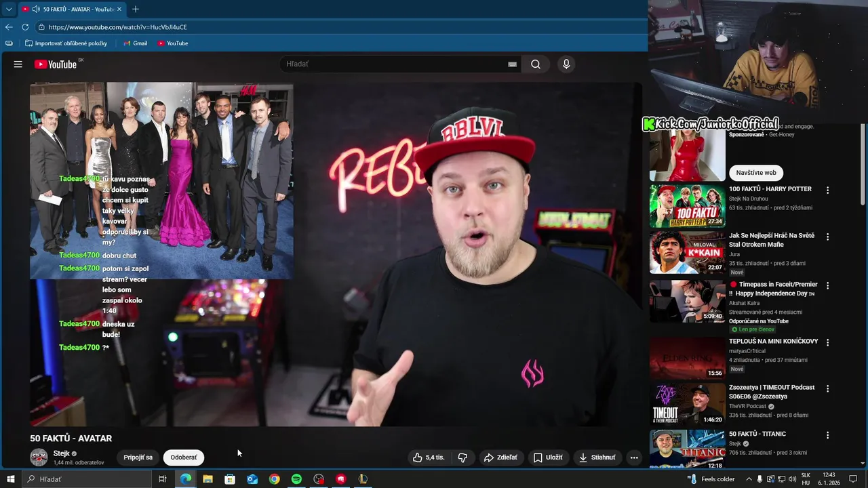This screenshot has width=868, height=488.
Task: Open the Windows notification center
Action: tap(853, 479)
